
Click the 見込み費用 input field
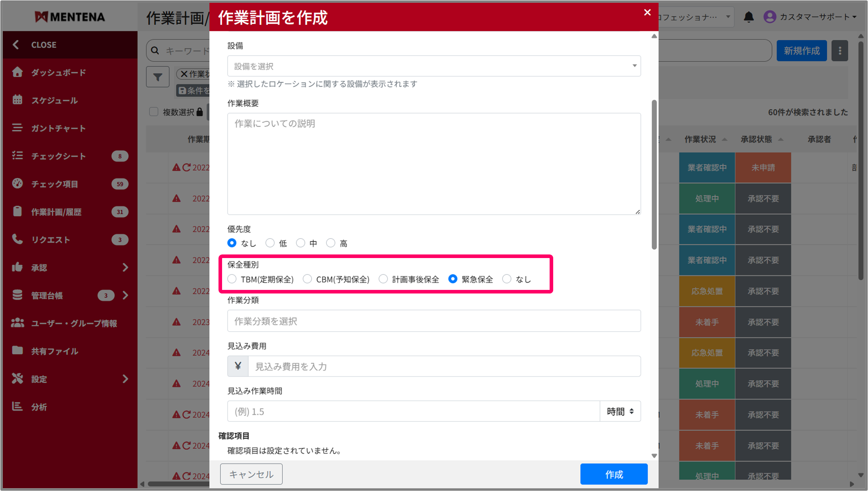(x=444, y=366)
